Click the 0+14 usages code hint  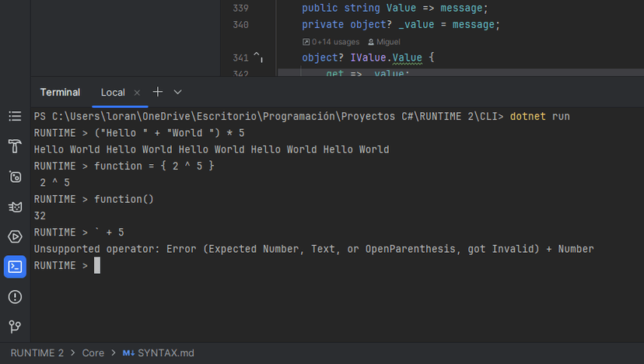click(331, 41)
